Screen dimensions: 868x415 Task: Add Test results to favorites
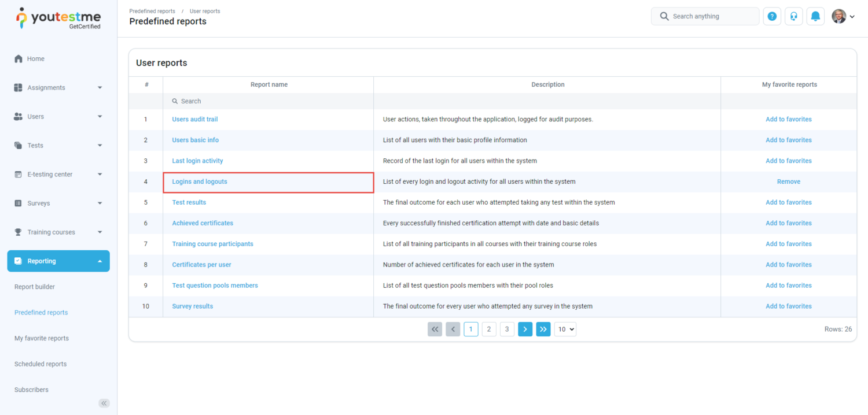click(x=788, y=202)
